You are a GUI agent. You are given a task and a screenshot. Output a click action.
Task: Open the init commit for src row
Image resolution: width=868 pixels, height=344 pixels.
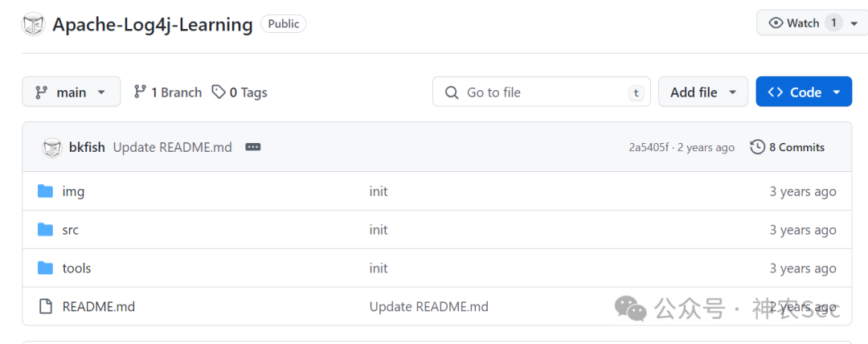(x=379, y=230)
